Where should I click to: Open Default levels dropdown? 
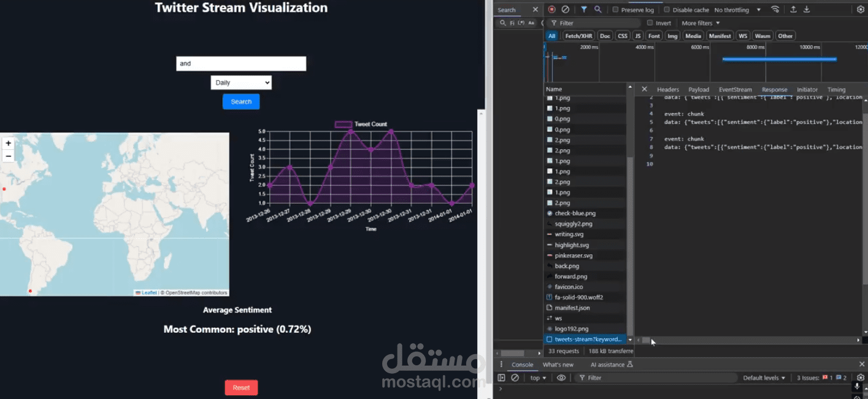coord(764,378)
